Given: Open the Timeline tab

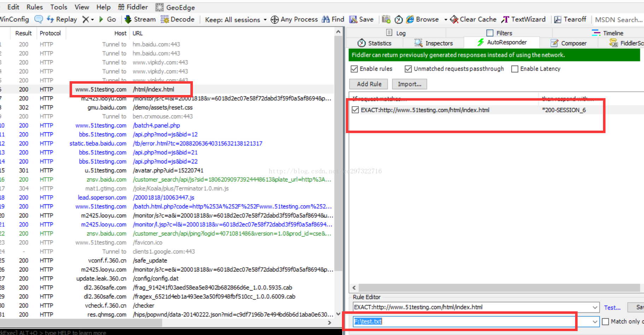Looking at the screenshot, I should pyautogui.click(x=608, y=33).
